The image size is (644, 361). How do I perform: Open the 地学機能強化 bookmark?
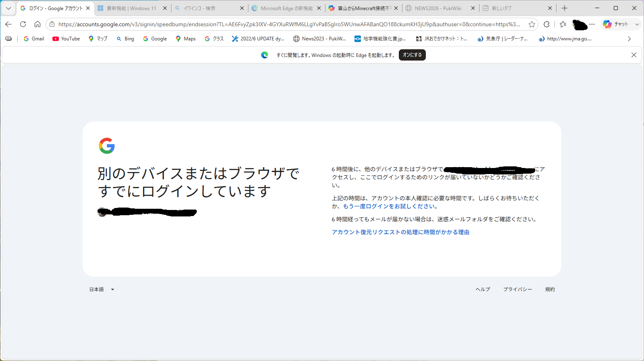[380, 39]
